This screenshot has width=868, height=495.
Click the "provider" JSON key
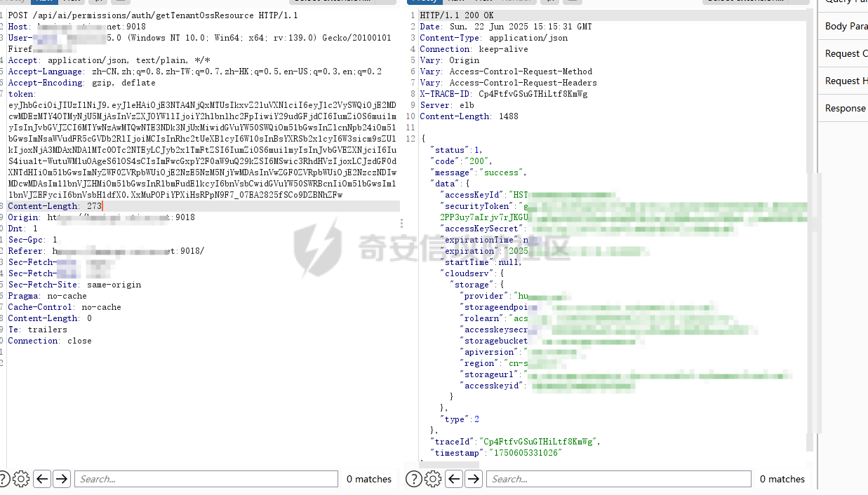pos(483,296)
